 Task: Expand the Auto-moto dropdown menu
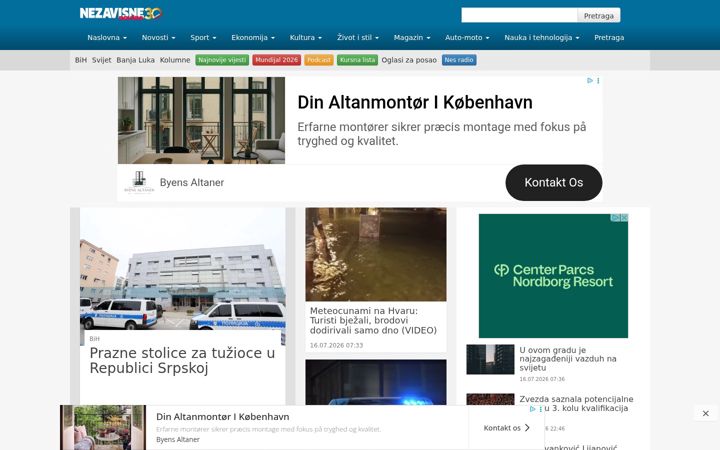467,38
